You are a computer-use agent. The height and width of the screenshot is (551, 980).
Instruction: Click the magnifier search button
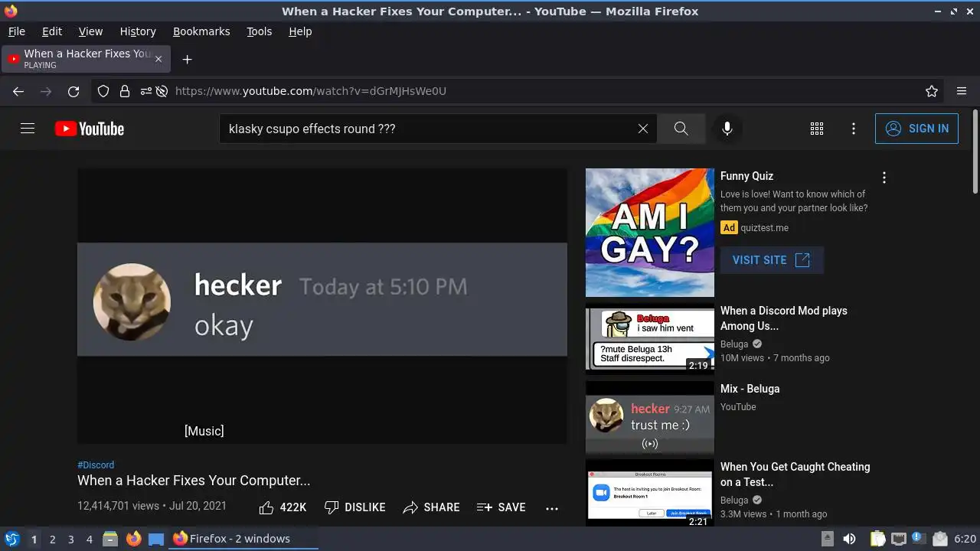(681, 129)
